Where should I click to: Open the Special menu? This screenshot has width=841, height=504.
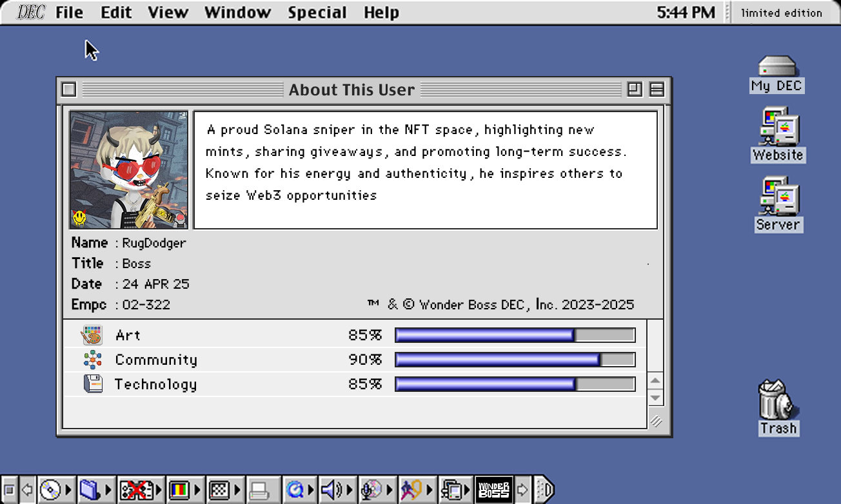317,12
